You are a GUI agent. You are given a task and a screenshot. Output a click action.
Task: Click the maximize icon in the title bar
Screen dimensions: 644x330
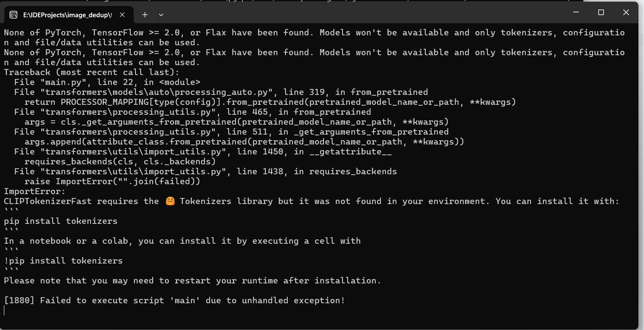(600, 12)
